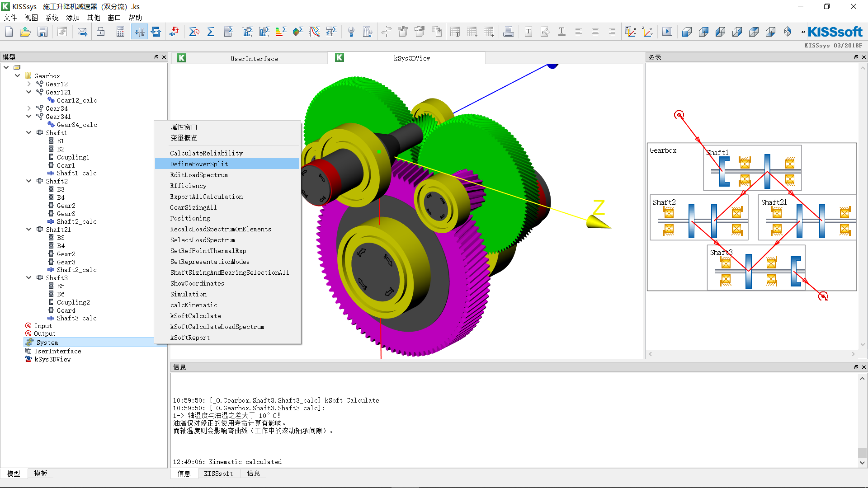Click the align left icon
Screen dimensions: 868x488
[x=579, y=32]
